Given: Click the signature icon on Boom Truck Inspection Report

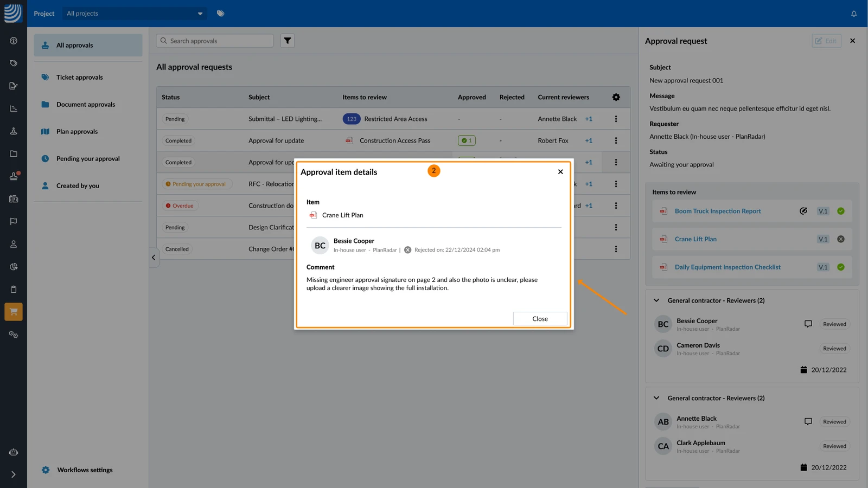Looking at the screenshot, I should pyautogui.click(x=803, y=211).
